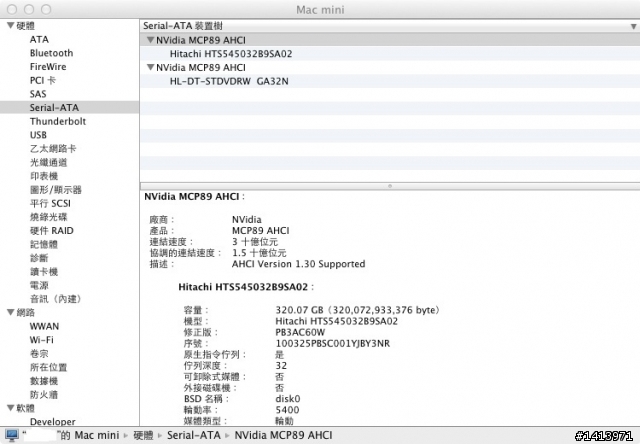The image size is (640, 444).
Task: Select Bluetooth in the sidebar
Action: (x=51, y=53)
